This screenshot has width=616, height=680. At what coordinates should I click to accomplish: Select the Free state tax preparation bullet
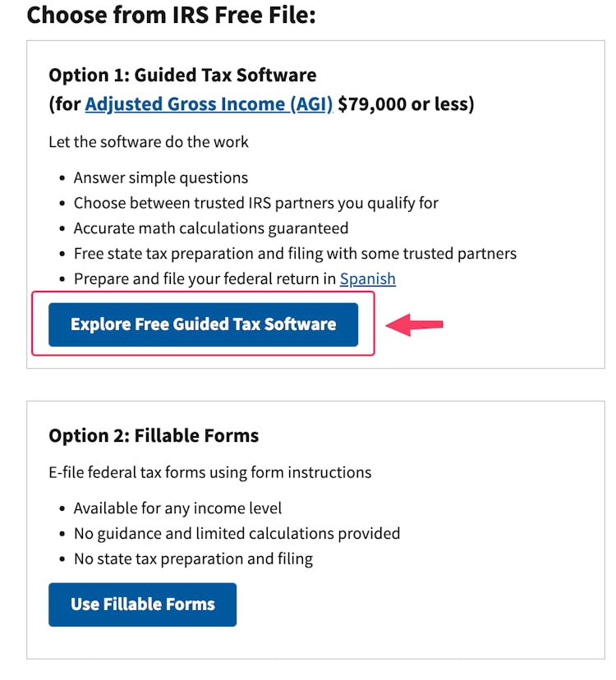(x=295, y=253)
